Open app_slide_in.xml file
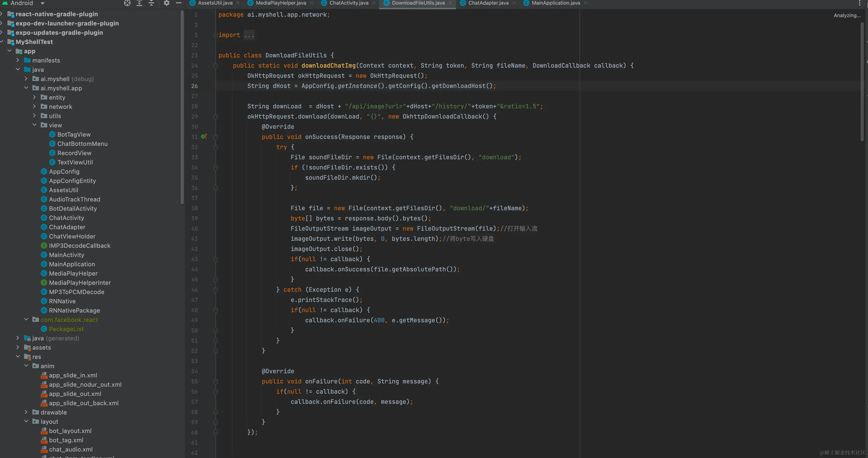The height and width of the screenshot is (458, 868). click(73, 375)
